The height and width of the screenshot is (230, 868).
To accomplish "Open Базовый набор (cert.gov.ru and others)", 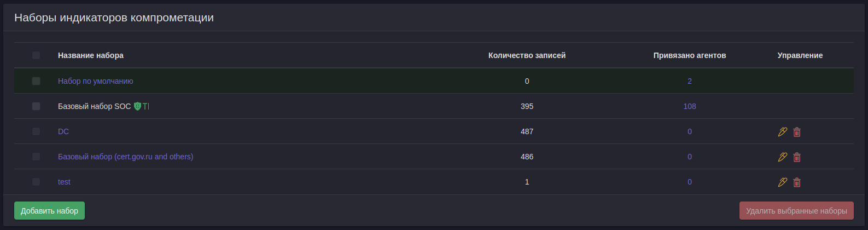I will 125,157.
